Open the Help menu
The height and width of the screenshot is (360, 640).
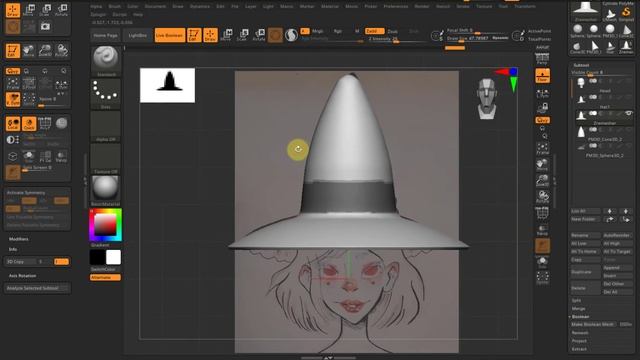pyautogui.click(x=138, y=14)
